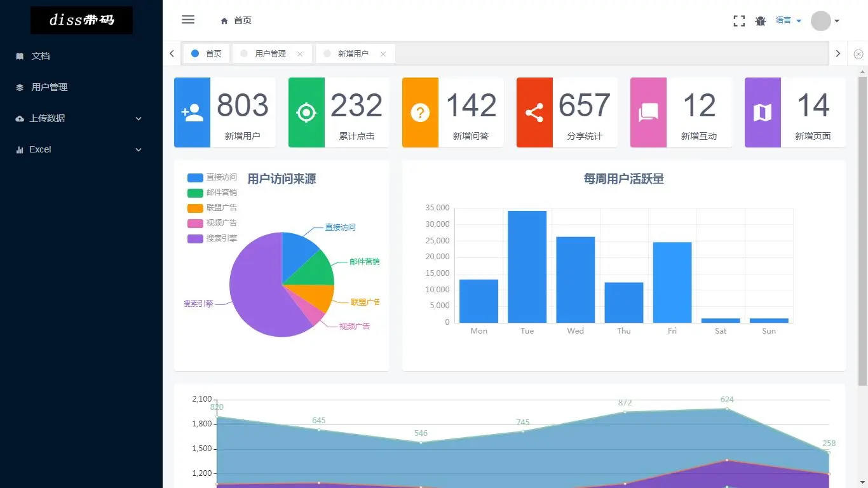868x488 pixels.
Task: Click the vertical page scrollbar
Action: [x=863, y=230]
